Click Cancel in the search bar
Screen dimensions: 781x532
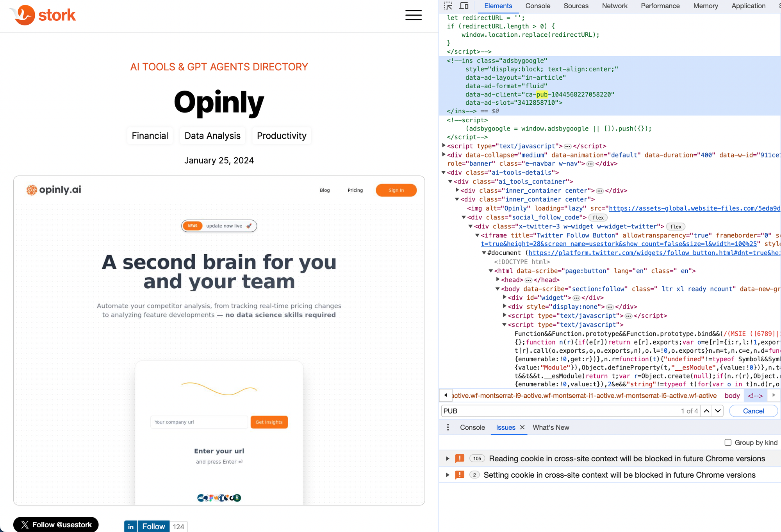tap(753, 411)
